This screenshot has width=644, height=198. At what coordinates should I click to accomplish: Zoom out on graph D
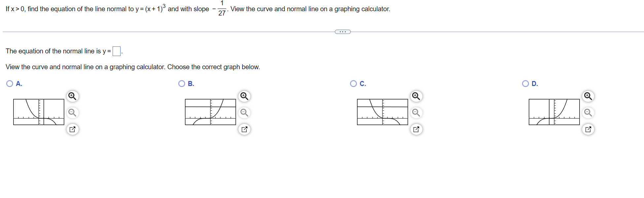coord(588,113)
